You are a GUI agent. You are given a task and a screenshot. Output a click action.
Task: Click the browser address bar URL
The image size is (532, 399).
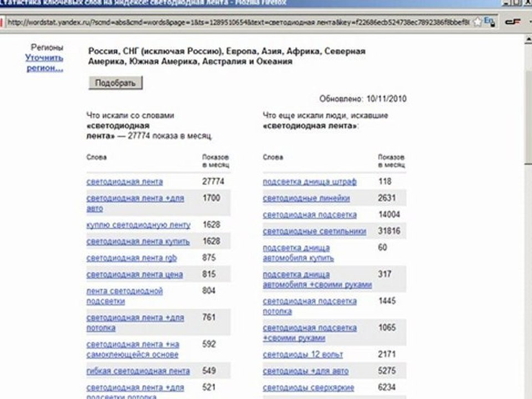coord(238,22)
